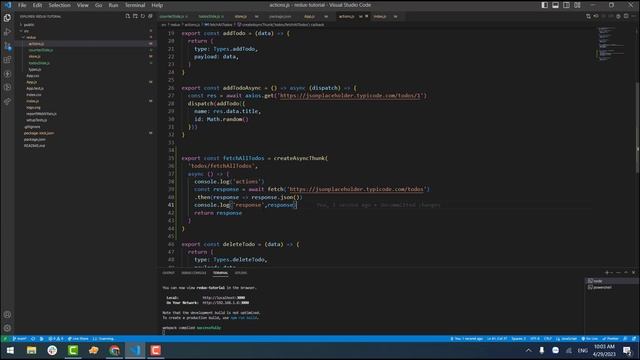The height and width of the screenshot is (360, 640).
Task: Click the New File icon in the Explorer header
Action: click(x=128, y=16)
